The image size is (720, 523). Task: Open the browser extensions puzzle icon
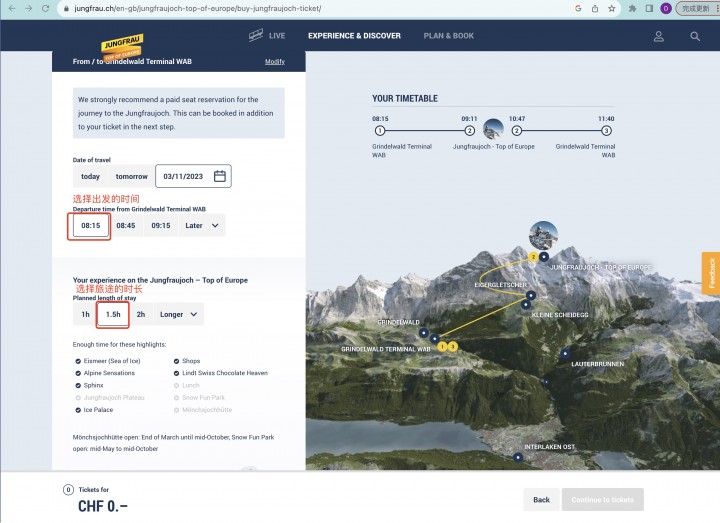coord(632,8)
